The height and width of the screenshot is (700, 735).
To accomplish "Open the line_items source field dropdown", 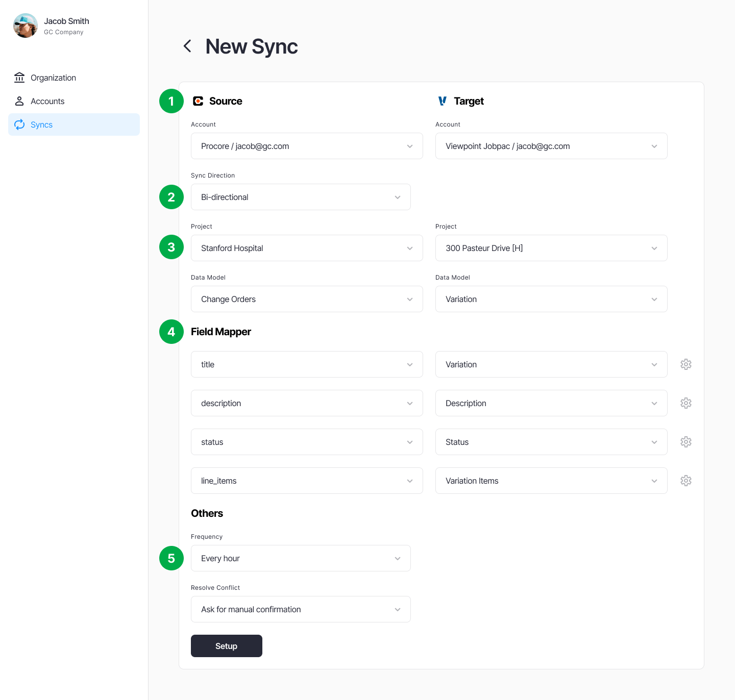I will tap(307, 481).
